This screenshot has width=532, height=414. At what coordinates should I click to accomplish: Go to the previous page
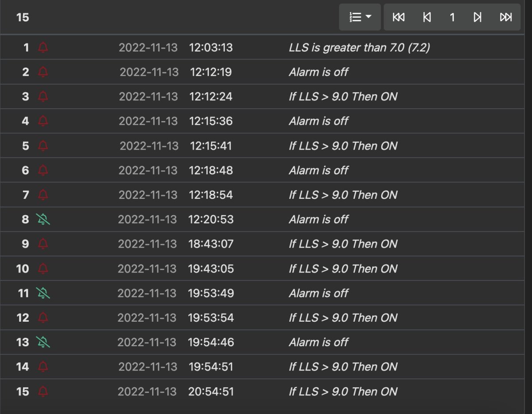click(x=426, y=17)
